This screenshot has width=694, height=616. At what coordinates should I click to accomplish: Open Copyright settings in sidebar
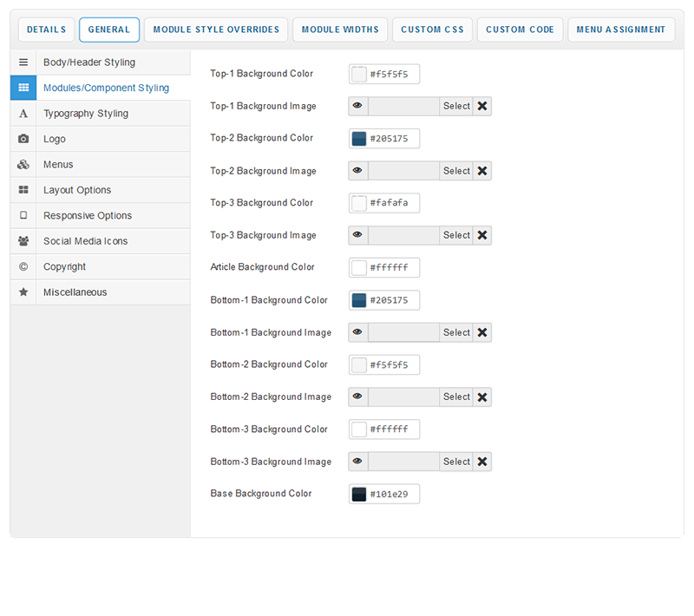coord(64,267)
